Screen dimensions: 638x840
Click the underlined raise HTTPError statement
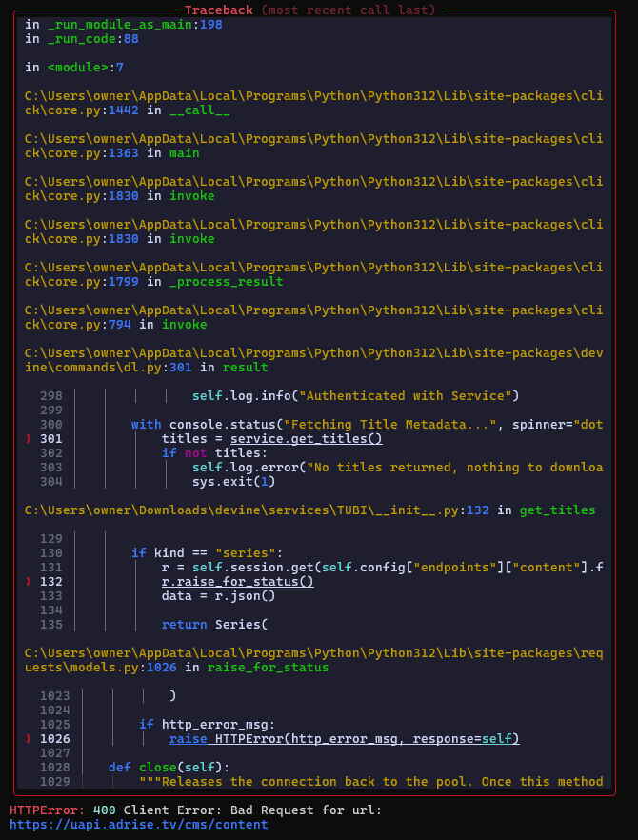(x=344, y=739)
